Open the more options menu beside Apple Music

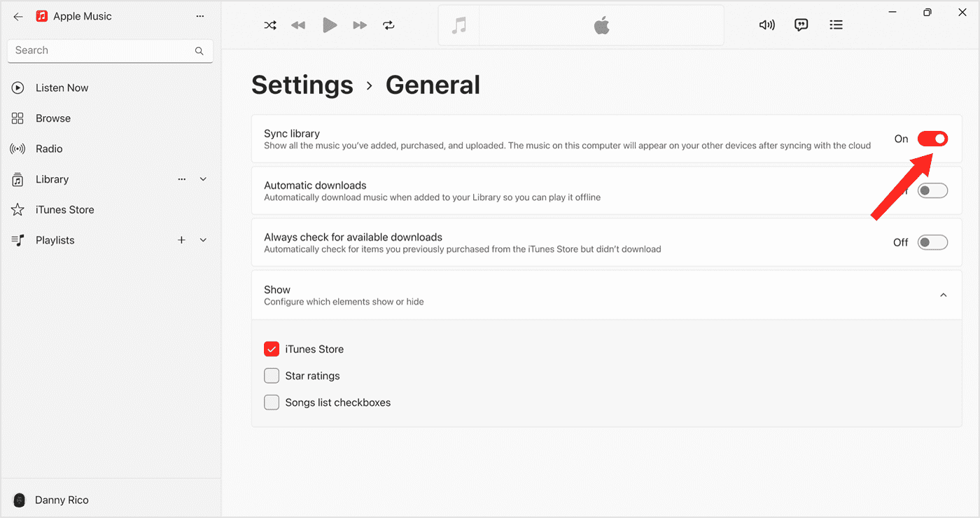200,16
